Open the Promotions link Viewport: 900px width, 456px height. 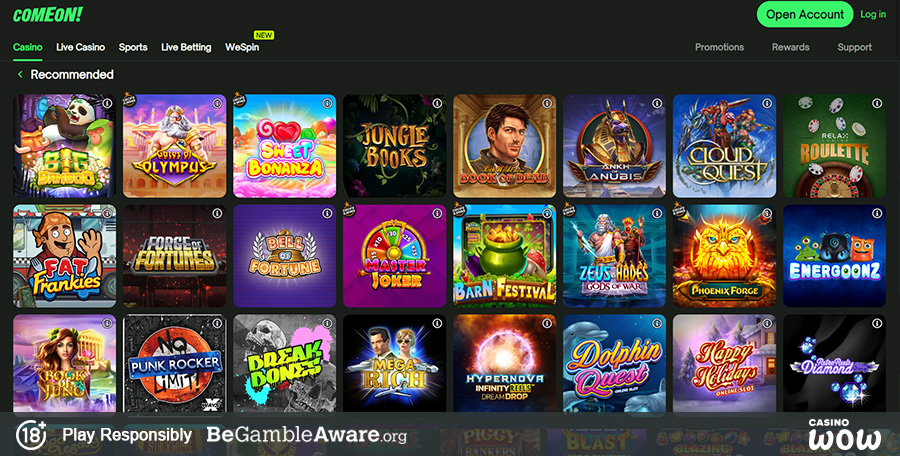719,47
